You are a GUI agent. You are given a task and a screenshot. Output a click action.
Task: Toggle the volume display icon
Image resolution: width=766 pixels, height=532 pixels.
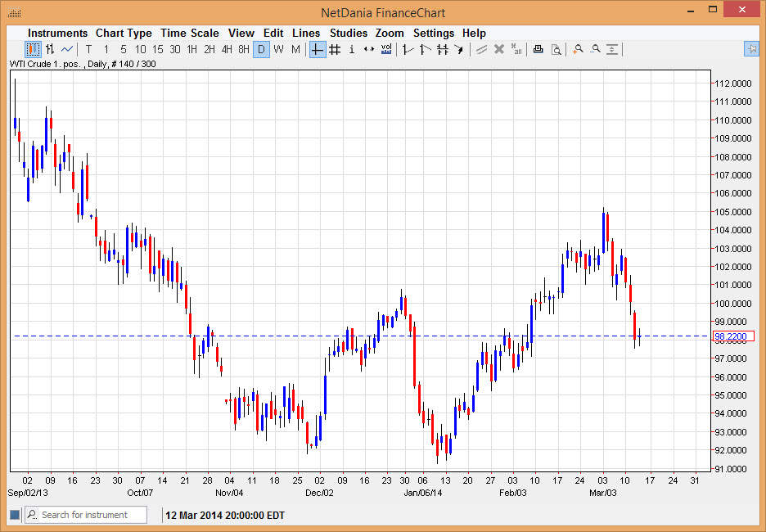point(386,49)
